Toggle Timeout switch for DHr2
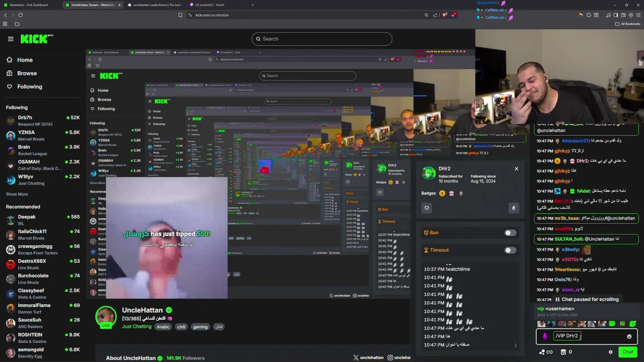Image resolution: width=644 pixels, height=362 pixels. 510,250
